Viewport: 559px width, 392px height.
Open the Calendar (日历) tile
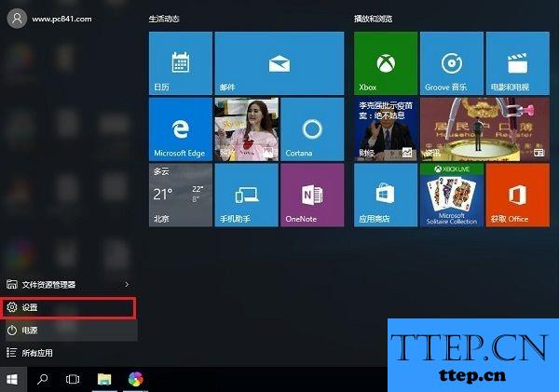coord(181,63)
